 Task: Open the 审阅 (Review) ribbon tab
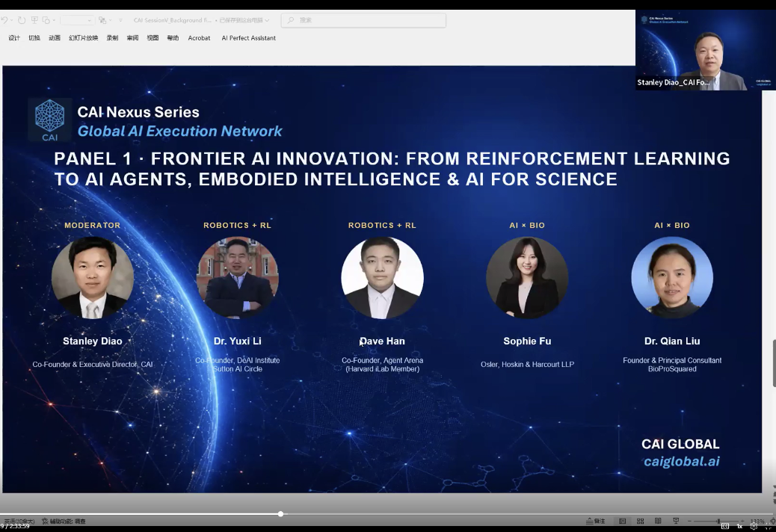coord(132,38)
